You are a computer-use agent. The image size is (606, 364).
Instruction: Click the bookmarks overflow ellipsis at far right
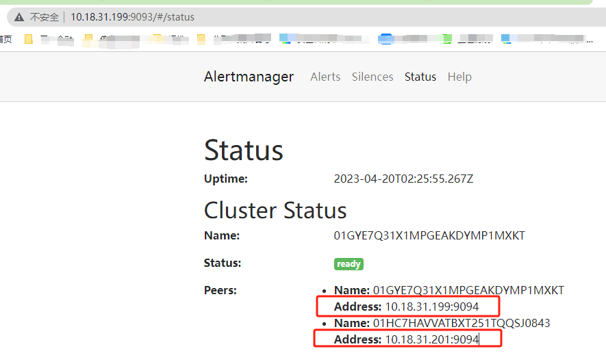590,40
